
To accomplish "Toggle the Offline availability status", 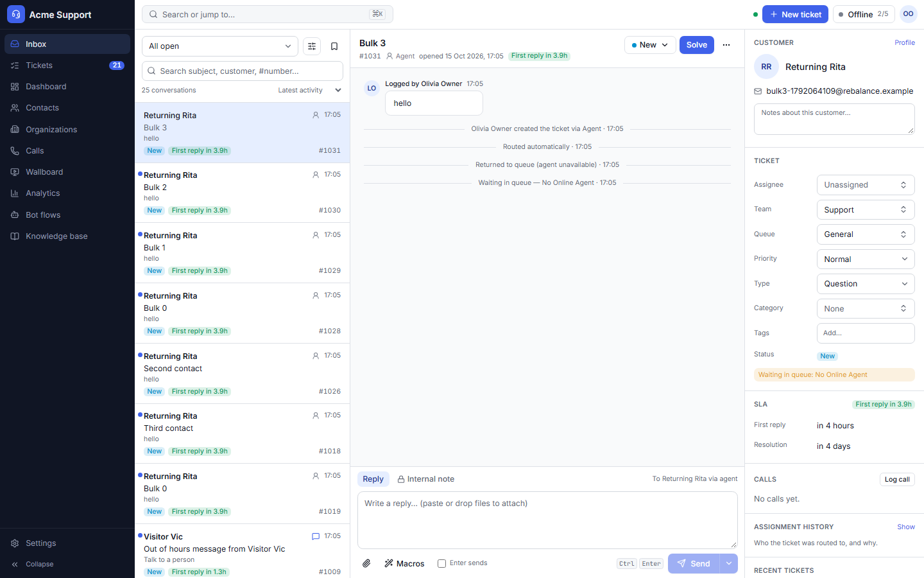I will (x=864, y=14).
